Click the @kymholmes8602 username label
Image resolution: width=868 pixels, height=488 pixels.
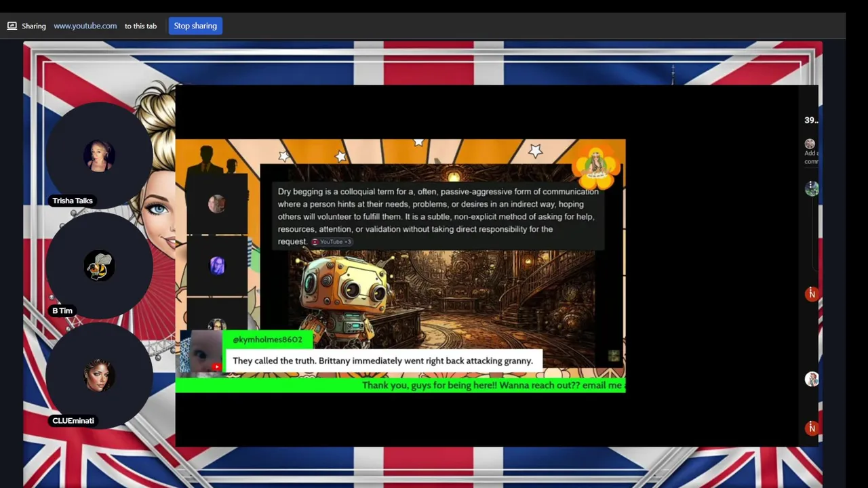[267, 340]
